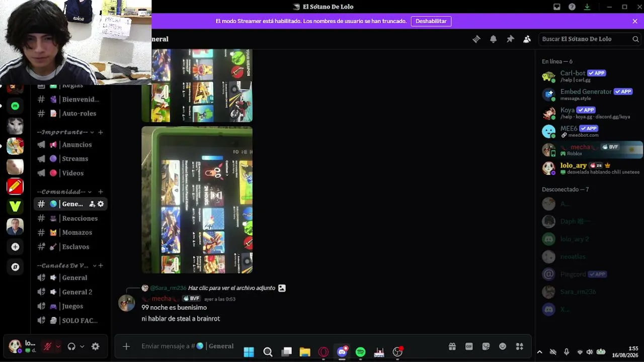Join the General voice channel
The height and width of the screenshot is (362, 644).
click(x=70, y=278)
